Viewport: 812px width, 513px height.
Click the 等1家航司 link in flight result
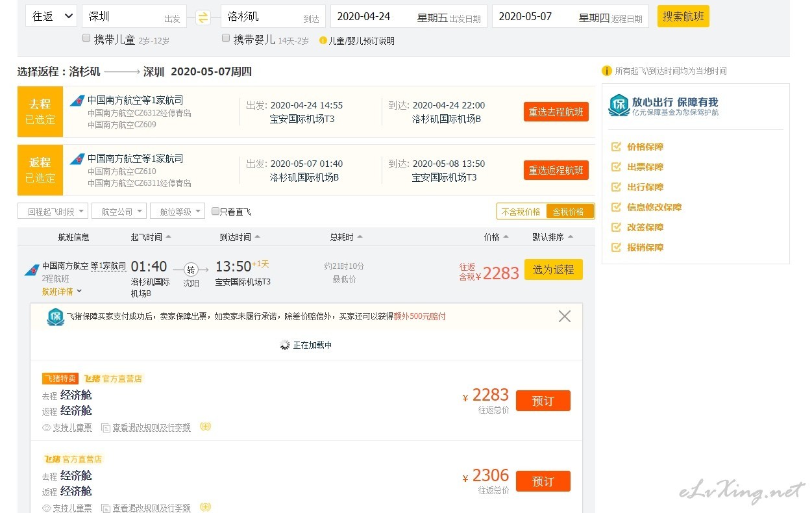[x=108, y=266]
